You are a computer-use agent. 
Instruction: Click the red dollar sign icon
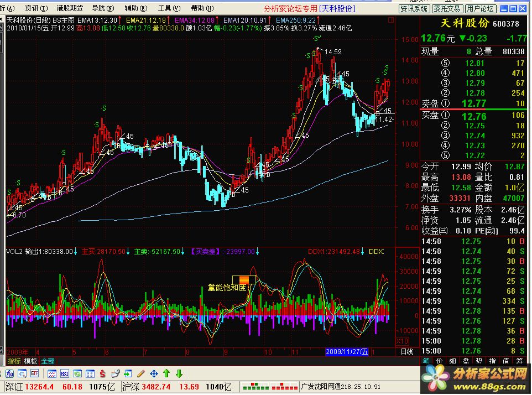(x=102, y=373)
